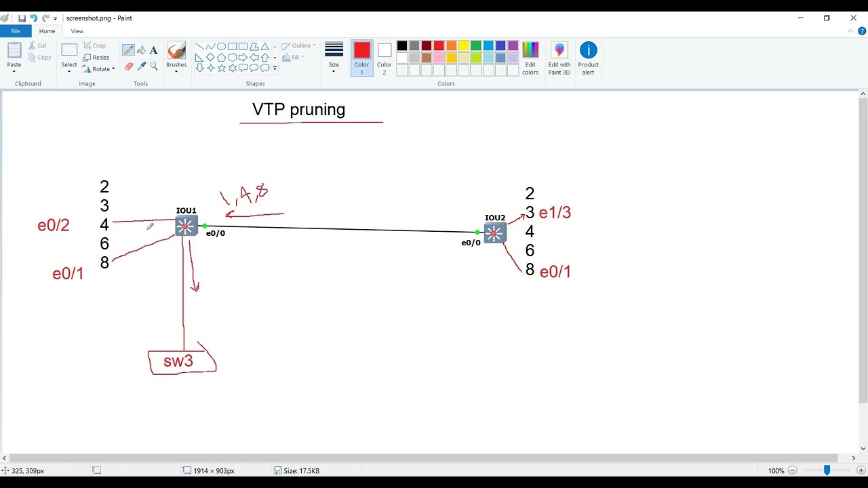Collapse the ribbon with the chevron
This screenshot has width=868, height=488.
click(851, 31)
